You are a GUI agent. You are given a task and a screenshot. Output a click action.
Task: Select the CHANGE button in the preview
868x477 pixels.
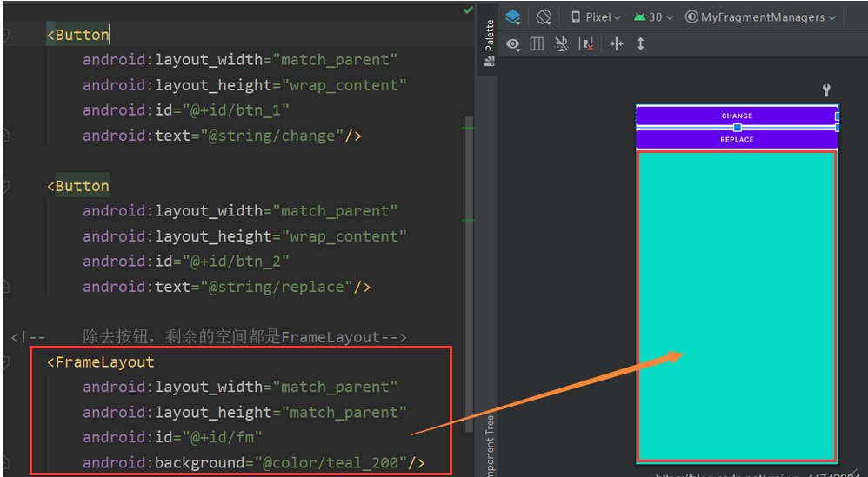pyautogui.click(x=737, y=116)
